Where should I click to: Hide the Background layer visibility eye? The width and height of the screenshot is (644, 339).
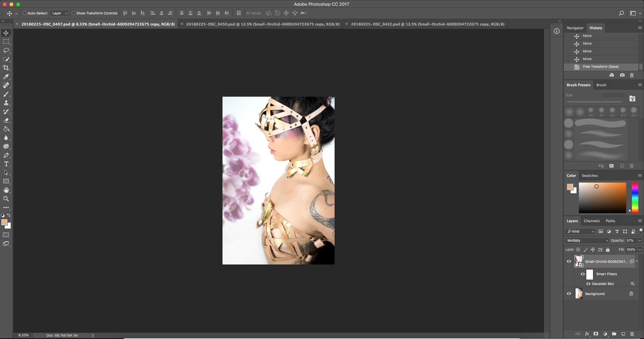click(569, 294)
